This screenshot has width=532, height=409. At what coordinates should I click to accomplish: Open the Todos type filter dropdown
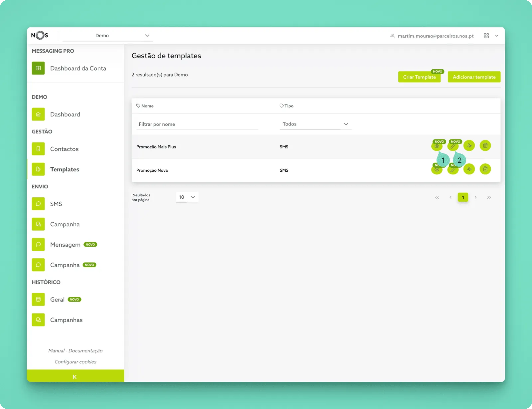[x=316, y=124]
